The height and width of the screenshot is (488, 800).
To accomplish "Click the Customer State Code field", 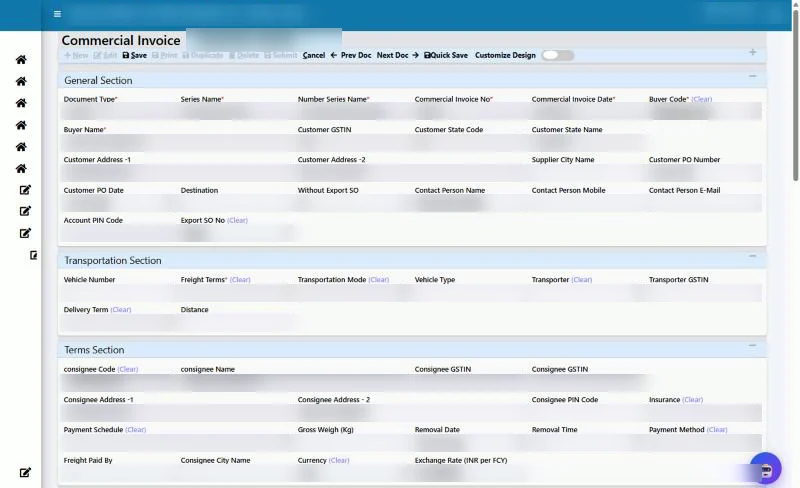I will 470,142.
